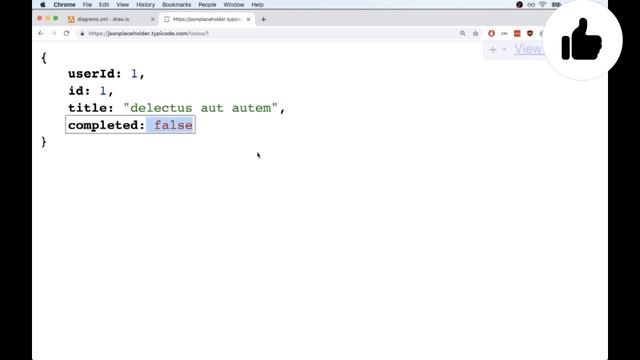Reload the jsonplaceholder page
Screen dimensions: 640x360
pos(67,33)
